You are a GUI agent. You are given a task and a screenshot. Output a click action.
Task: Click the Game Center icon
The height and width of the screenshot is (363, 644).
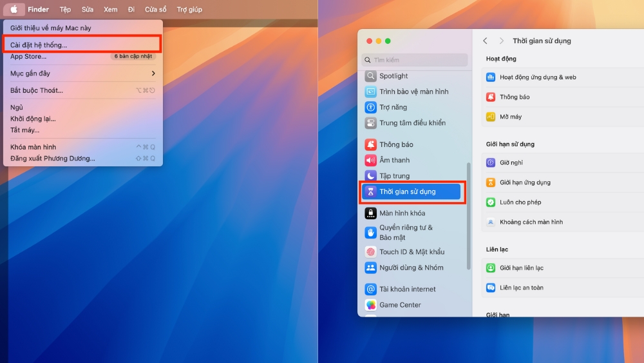point(370,304)
